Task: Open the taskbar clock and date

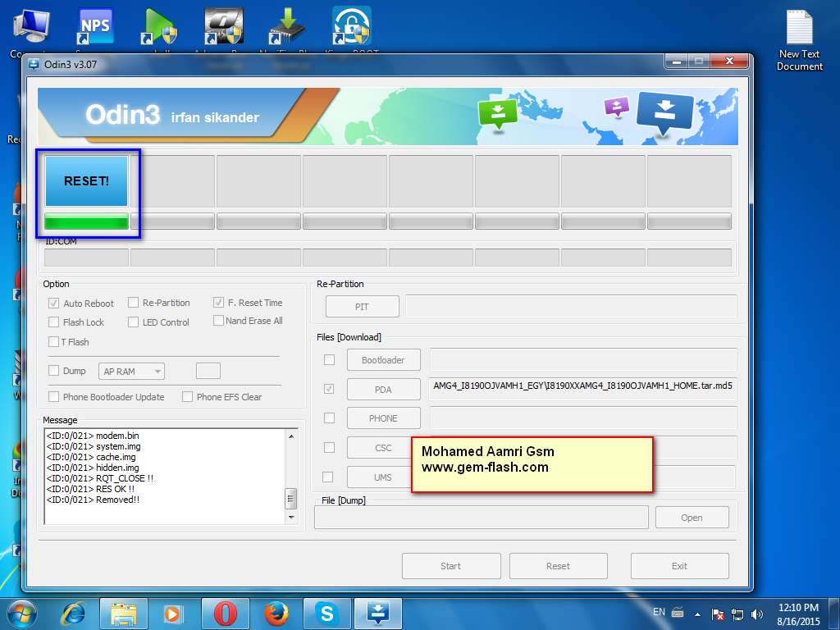Action: tap(798, 614)
